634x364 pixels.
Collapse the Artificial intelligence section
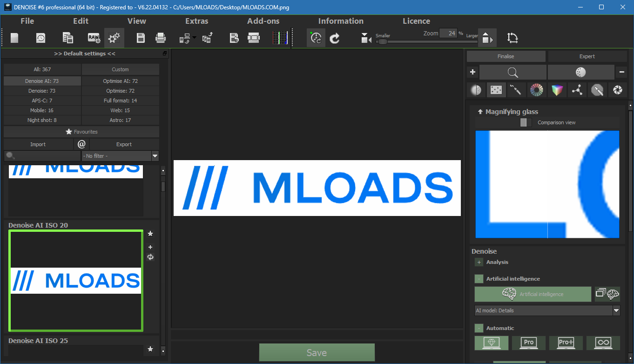click(x=479, y=279)
